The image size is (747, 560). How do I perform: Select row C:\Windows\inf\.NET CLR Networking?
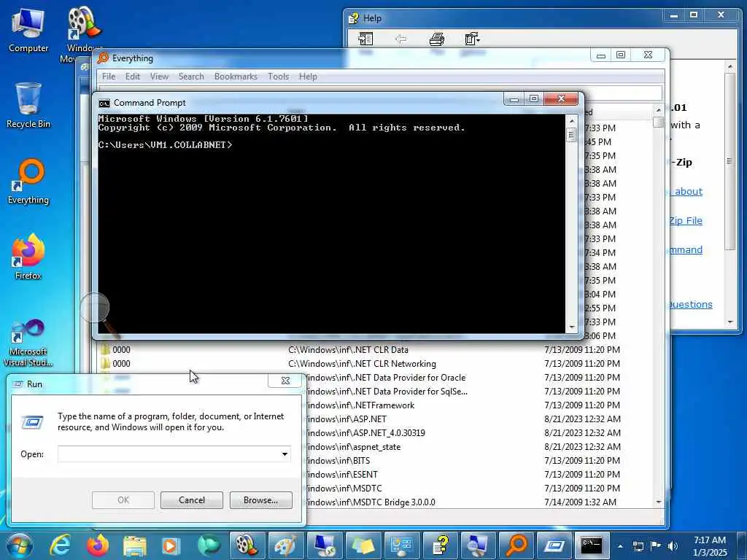click(376, 363)
